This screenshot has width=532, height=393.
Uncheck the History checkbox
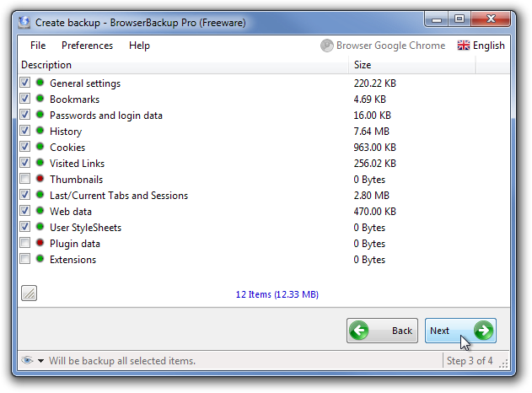click(x=24, y=131)
